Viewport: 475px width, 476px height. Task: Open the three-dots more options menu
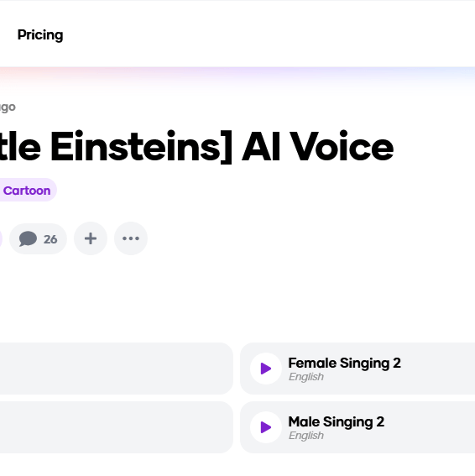[131, 238]
